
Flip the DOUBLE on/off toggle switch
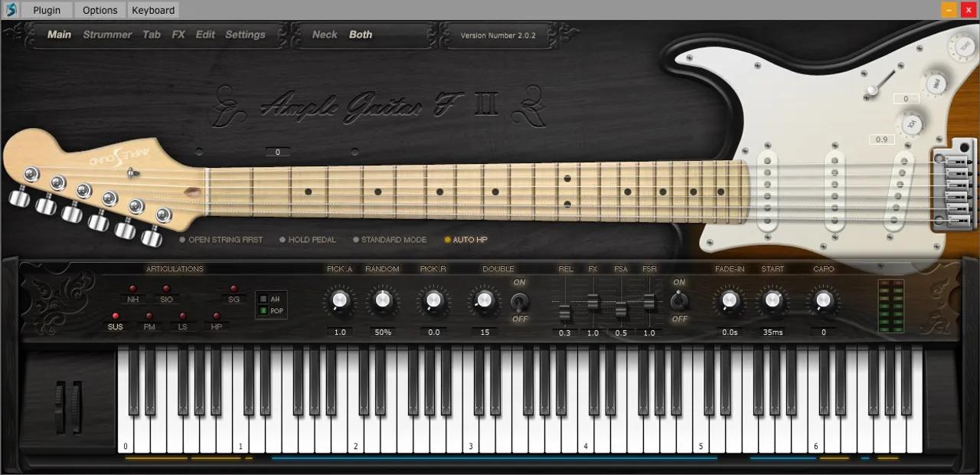[520, 301]
